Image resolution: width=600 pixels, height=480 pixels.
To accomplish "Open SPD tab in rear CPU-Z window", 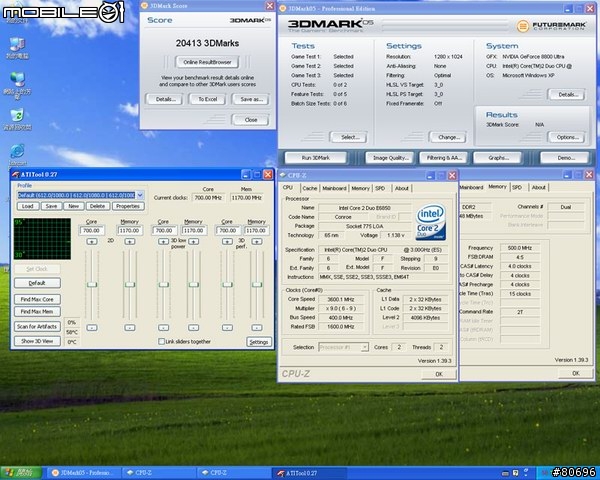I will click(517, 188).
